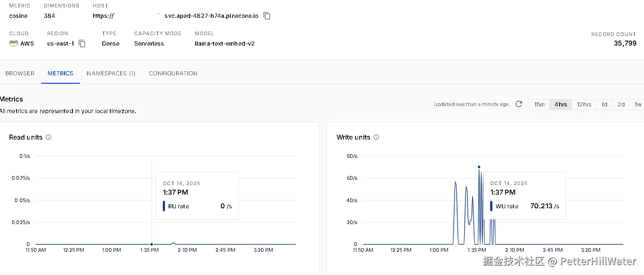Screen dimensions: 644x275
Task: Click the record count value 35,799
Action: (x=625, y=43)
